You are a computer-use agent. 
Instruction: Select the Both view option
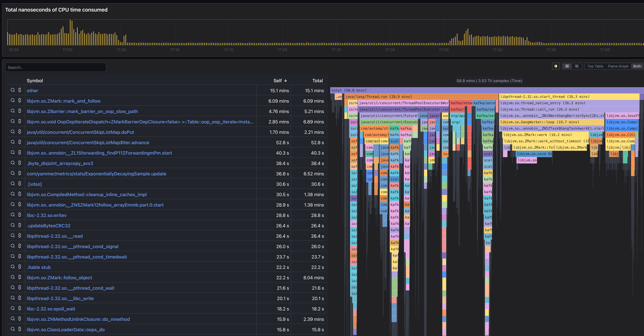coord(637,66)
